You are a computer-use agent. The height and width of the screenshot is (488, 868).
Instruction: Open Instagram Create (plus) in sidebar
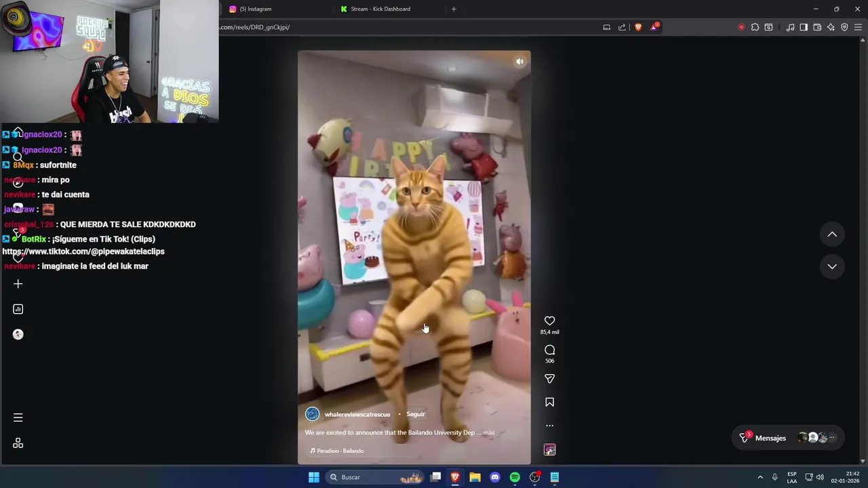(18, 284)
